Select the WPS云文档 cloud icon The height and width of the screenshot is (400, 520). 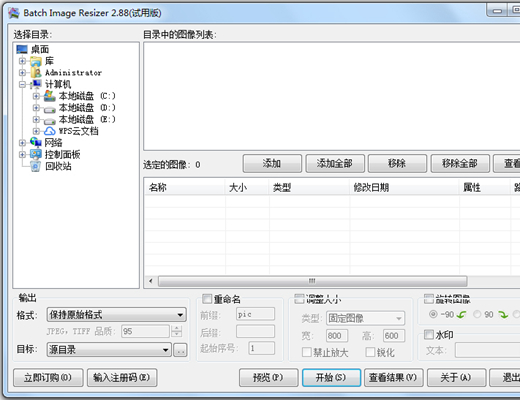pos(50,131)
